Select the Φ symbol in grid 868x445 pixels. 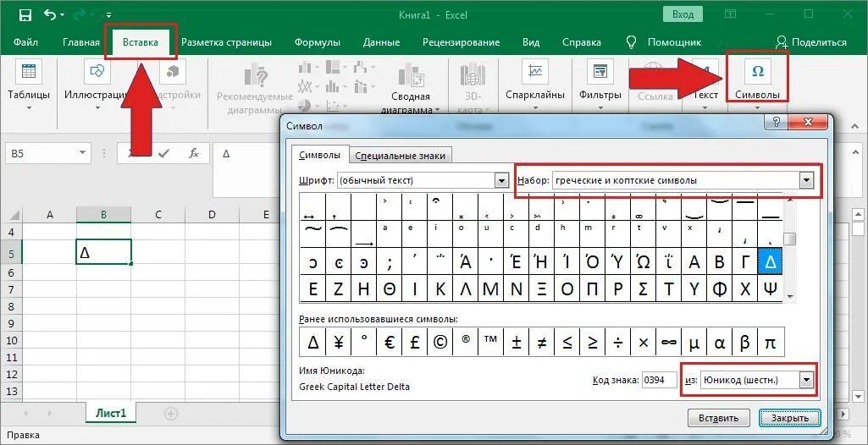[x=719, y=289]
